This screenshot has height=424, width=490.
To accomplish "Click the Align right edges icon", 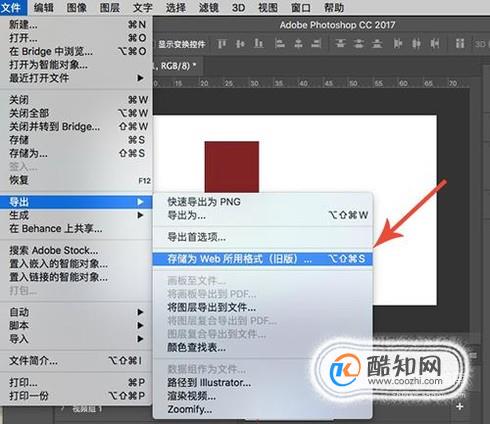I will (x=316, y=44).
